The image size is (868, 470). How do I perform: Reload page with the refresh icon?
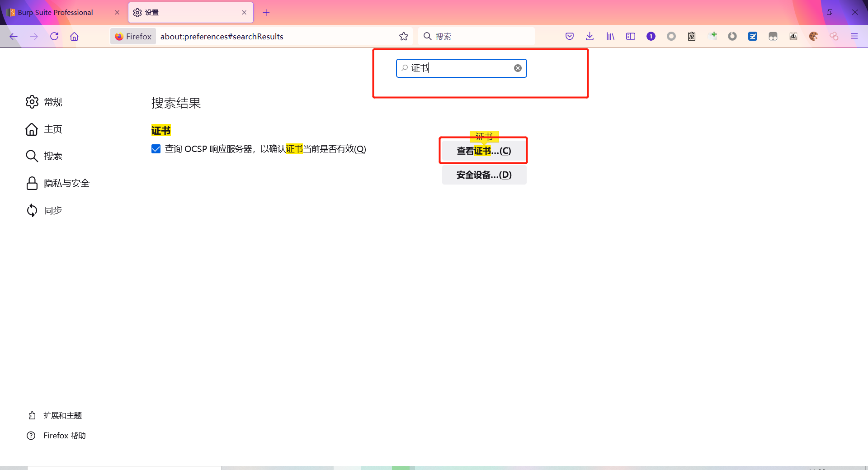pos(54,36)
